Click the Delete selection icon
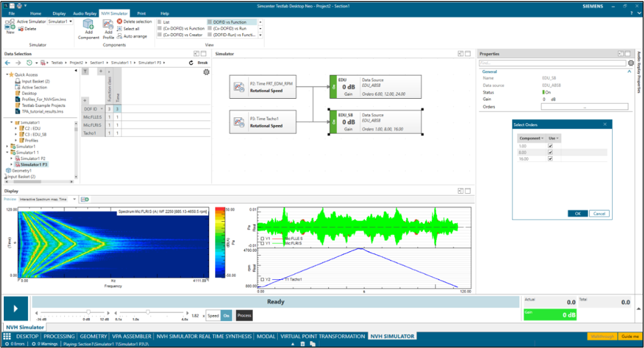The height and width of the screenshot is (348, 644). pos(119,22)
